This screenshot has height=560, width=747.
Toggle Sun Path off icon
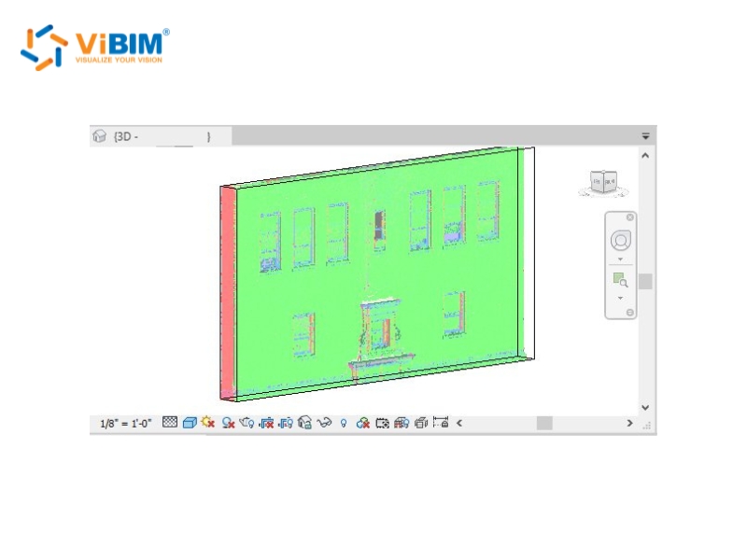click(208, 423)
